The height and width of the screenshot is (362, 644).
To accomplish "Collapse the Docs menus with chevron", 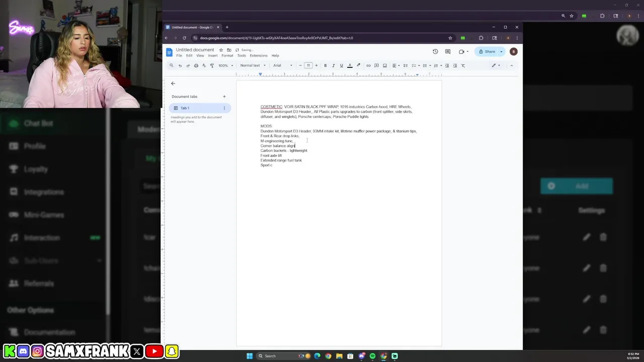I will [512, 65].
